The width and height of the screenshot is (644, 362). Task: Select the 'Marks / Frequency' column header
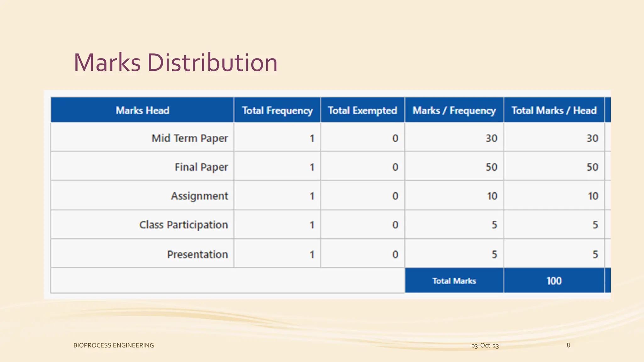point(454,110)
